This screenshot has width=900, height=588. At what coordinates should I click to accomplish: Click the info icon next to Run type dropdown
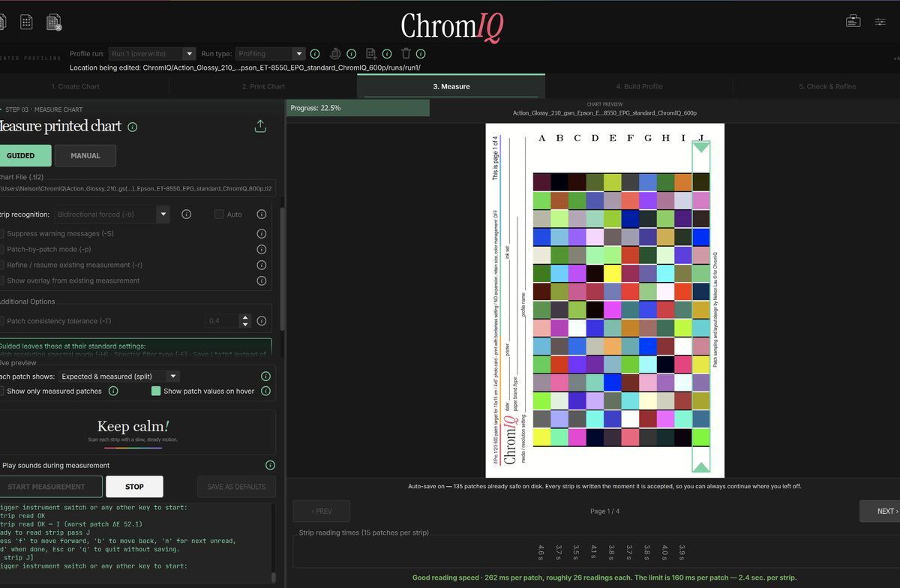pos(315,54)
